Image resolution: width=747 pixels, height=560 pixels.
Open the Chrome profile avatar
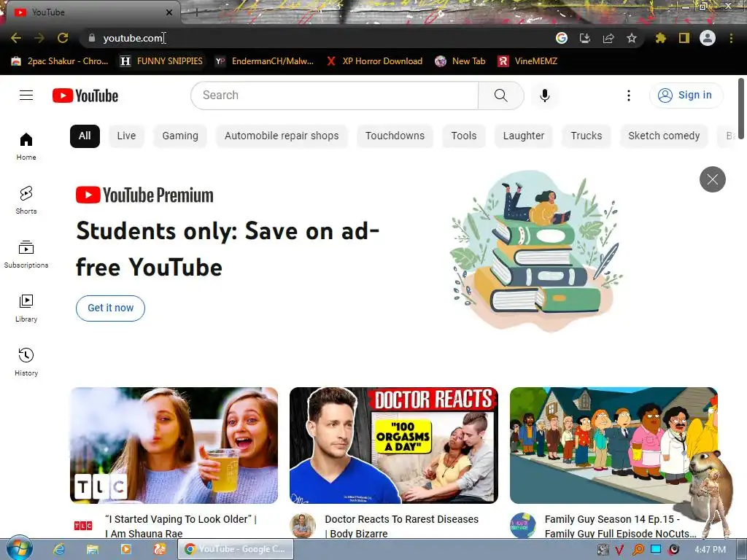click(708, 38)
